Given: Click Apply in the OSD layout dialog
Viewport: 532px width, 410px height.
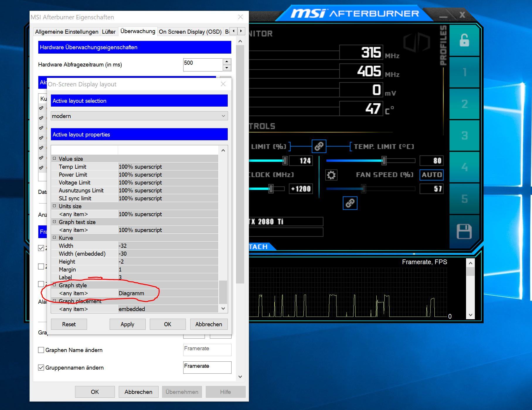Looking at the screenshot, I should pyautogui.click(x=128, y=324).
